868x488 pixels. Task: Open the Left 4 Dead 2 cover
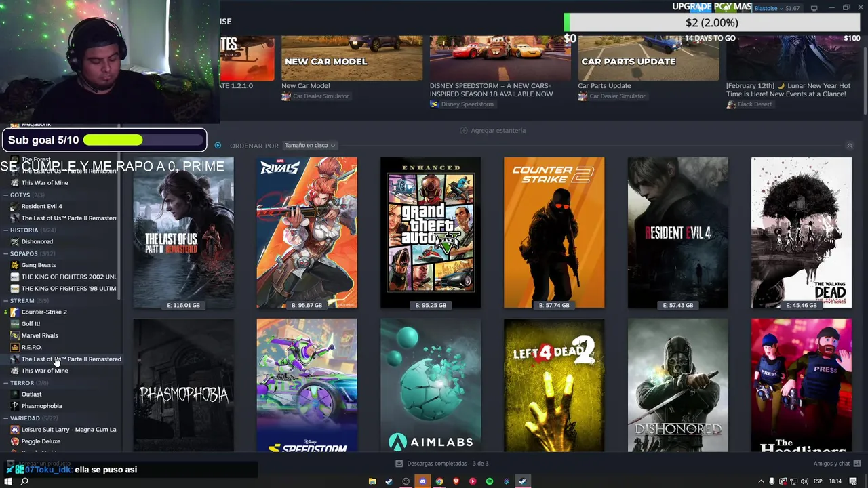[554, 385]
